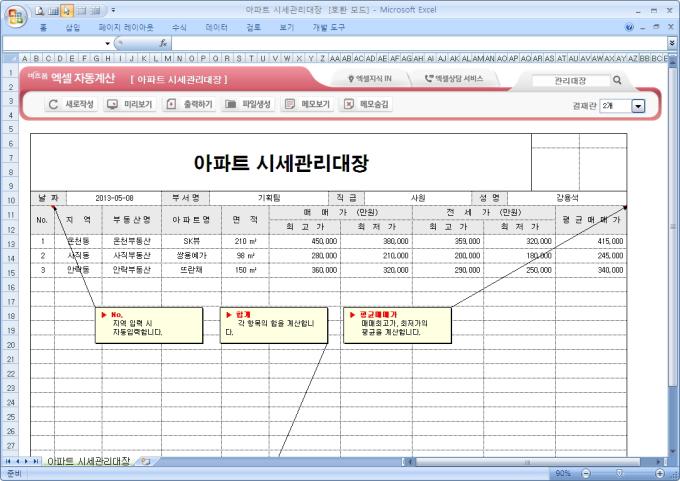Open the 홈 ribbon tab
680x481 pixels.
[43, 27]
